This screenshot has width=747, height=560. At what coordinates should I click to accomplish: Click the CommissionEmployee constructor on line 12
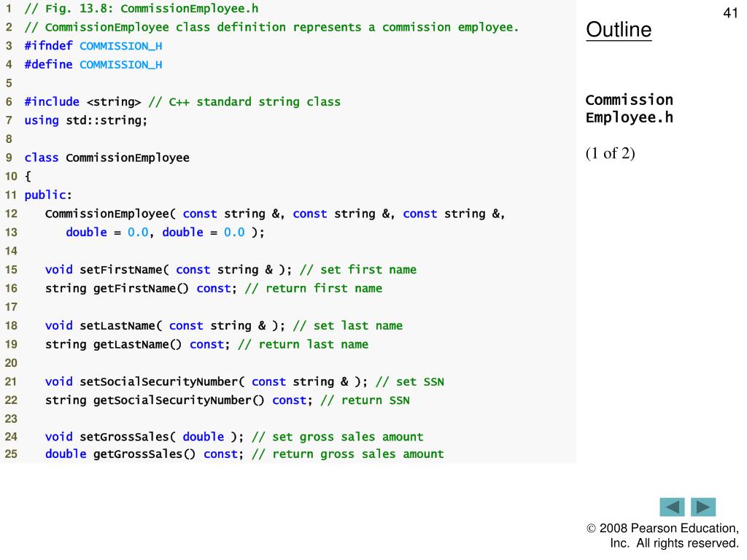(x=275, y=214)
